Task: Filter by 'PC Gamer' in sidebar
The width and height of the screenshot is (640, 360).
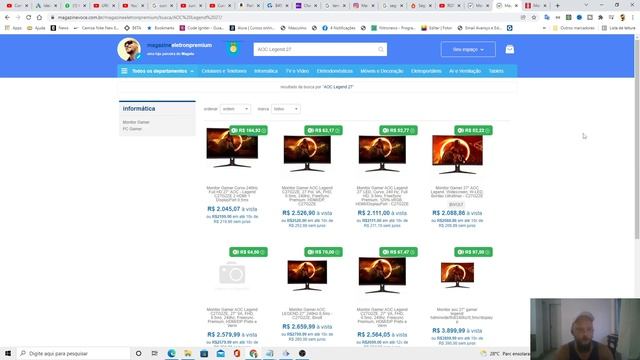Action: tap(132, 129)
